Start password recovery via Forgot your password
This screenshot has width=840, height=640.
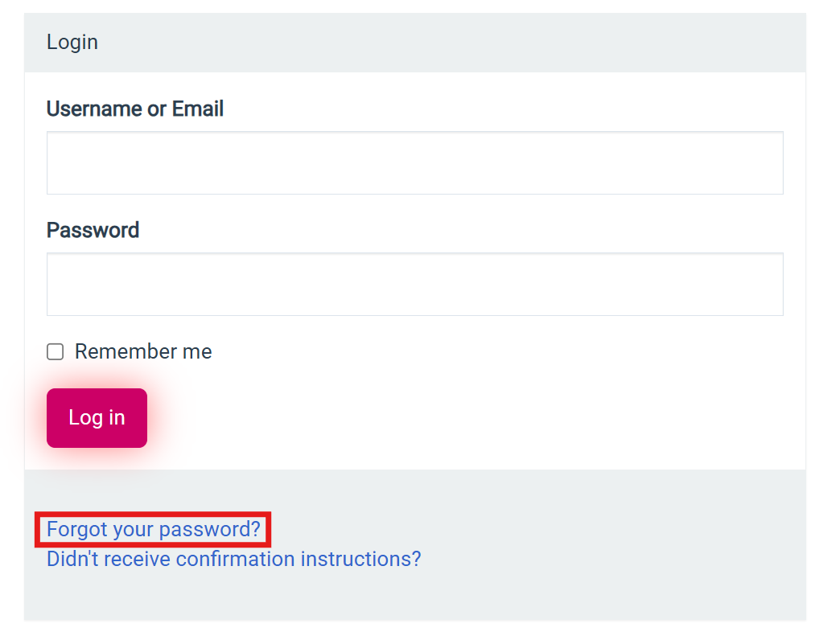[x=154, y=529]
